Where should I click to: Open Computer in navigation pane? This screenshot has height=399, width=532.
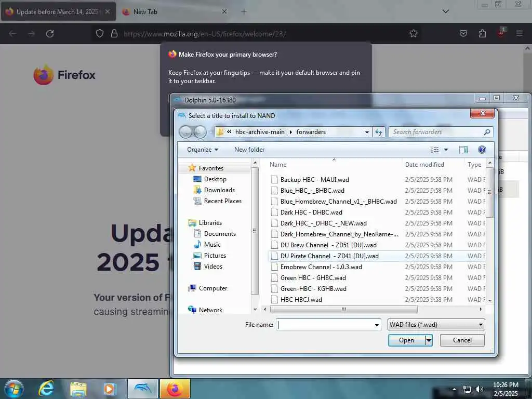pos(212,288)
